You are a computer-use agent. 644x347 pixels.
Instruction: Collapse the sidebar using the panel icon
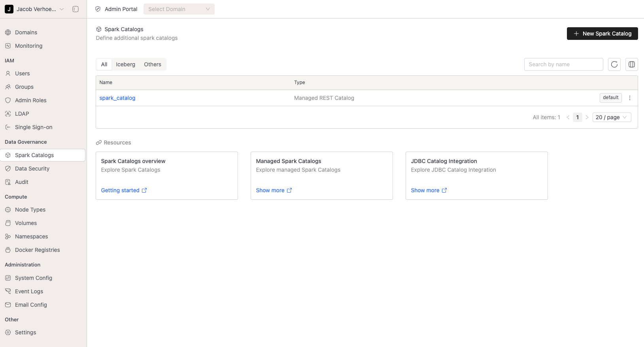[76, 9]
